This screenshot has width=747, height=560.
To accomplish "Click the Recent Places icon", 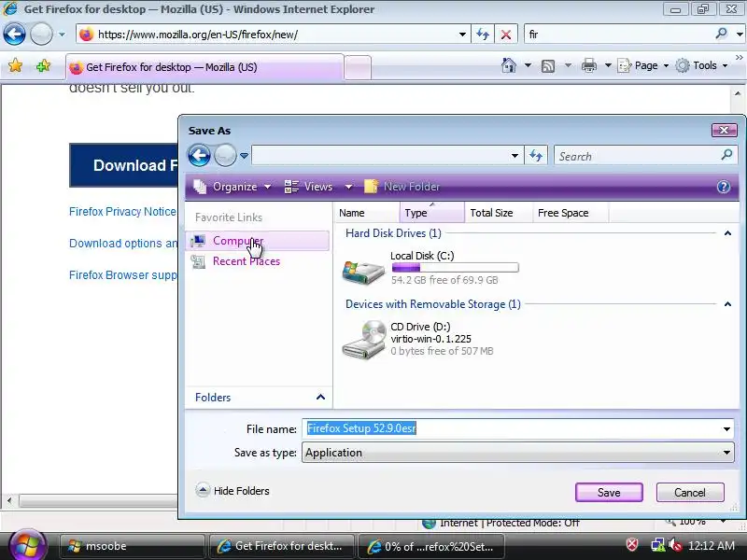I will (x=198, y=261).
